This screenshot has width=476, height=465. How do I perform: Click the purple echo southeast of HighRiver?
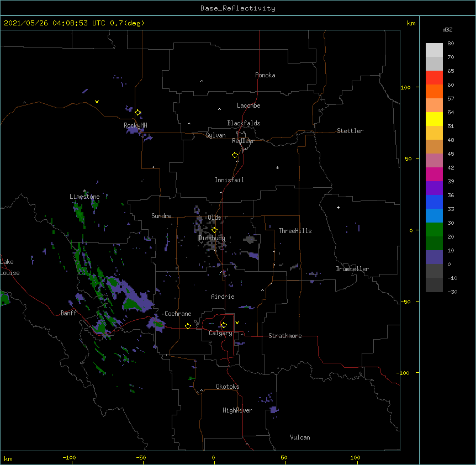[274, 410]
